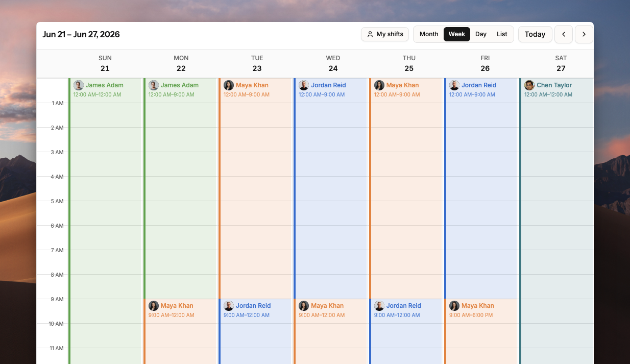Click the THU 25 column header
The image size is (630, 364).
pyautogui.click(x=409, y=63)
